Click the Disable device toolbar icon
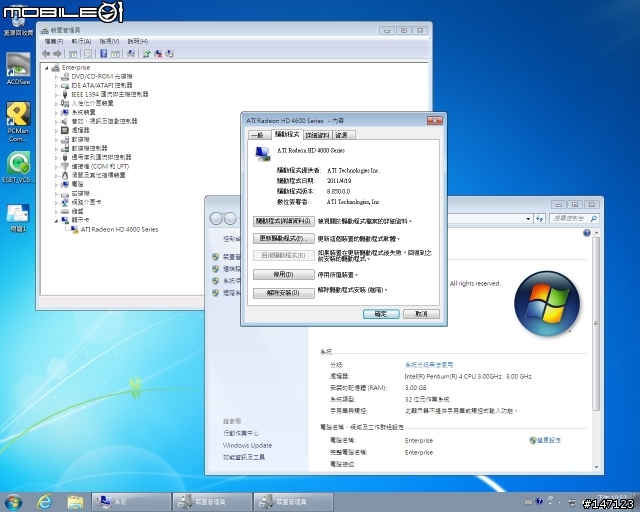 [170, 53]
